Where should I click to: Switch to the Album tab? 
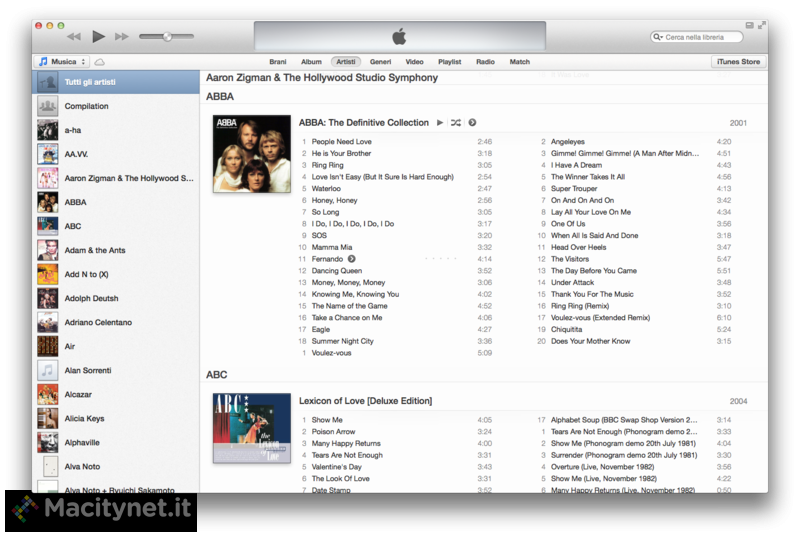(x=311, y=62)
